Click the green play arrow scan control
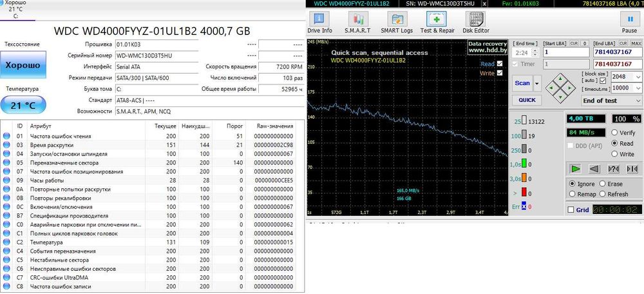 [x=576, y=168]
